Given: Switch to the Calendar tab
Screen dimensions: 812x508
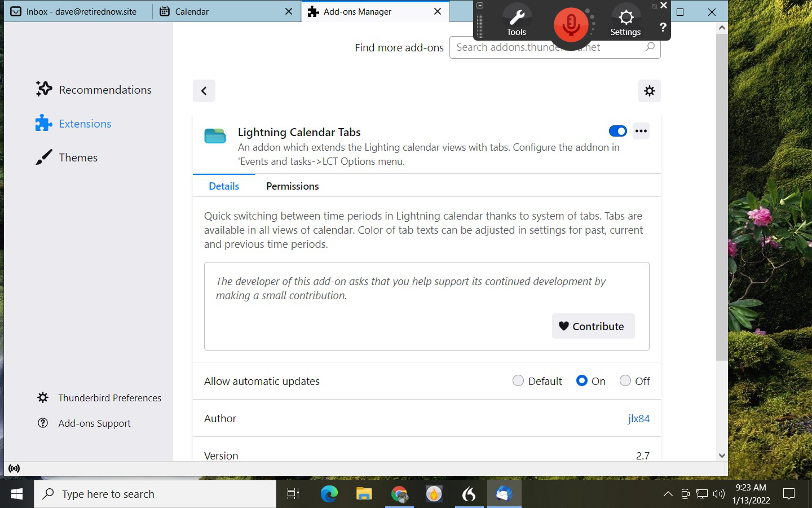Looking at the screenshot, I should point(227,11).
